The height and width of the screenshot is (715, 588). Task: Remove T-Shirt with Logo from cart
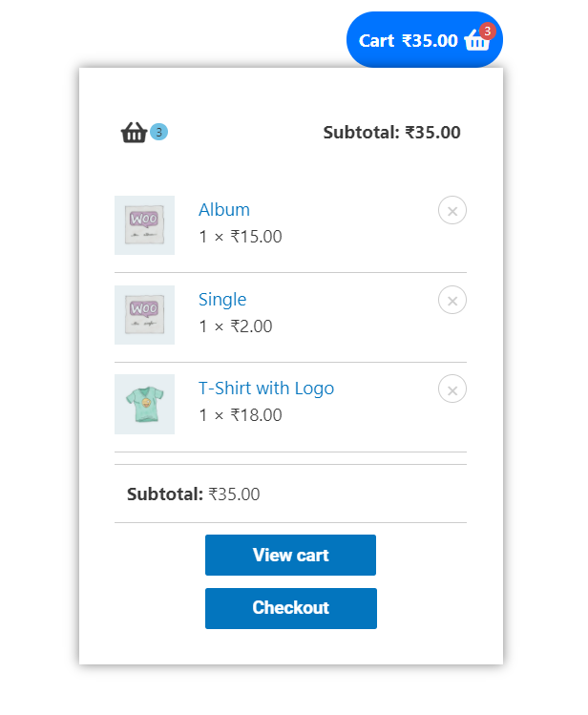[x=452, y=389]
